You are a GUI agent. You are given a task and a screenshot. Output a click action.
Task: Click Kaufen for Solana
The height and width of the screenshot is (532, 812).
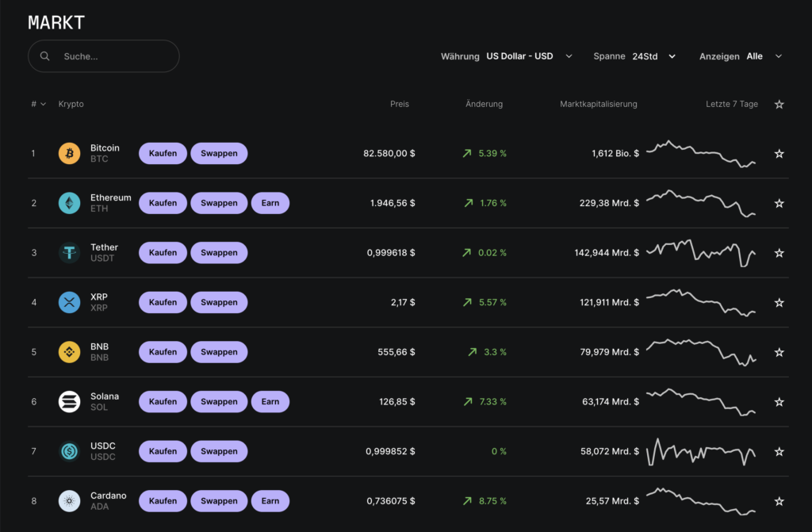(x=163, y=401)
